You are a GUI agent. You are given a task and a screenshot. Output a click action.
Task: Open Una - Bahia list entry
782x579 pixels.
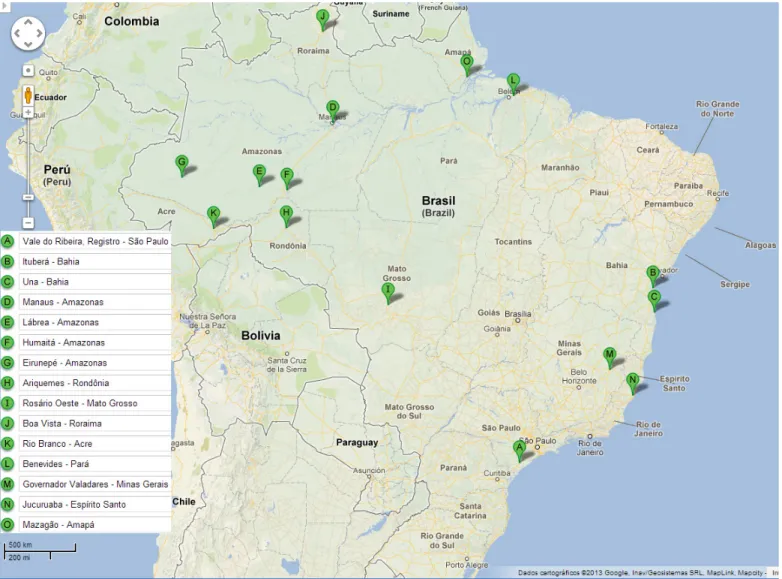[95, 282]
